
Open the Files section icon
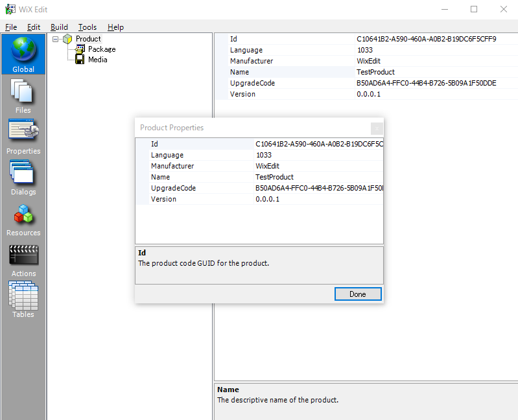coord(22,91)
